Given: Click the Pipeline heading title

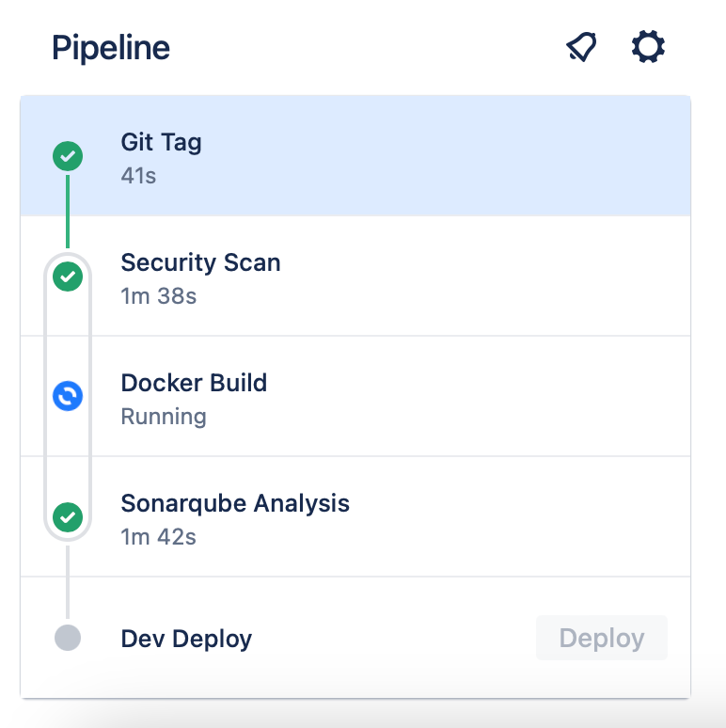Looking at the screenshot, I should 110,48.
